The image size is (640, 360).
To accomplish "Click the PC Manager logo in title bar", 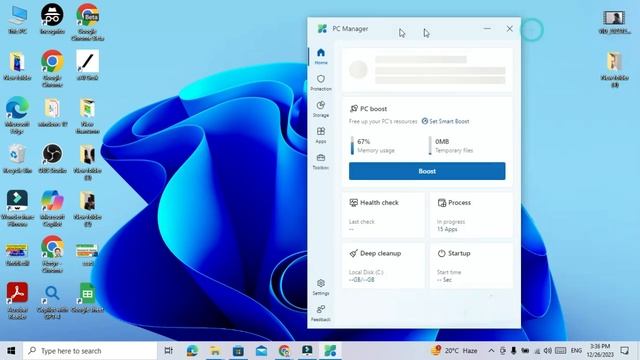I will tap(322, 29).
